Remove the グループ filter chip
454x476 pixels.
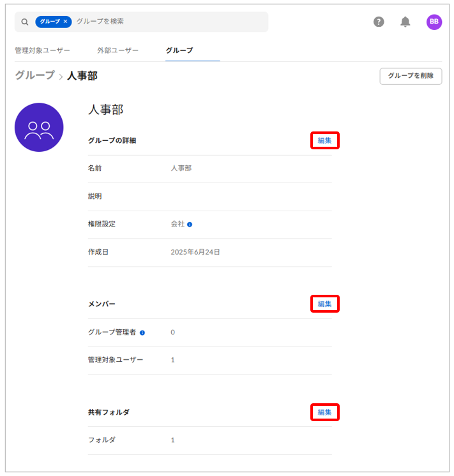coord(65,22)
